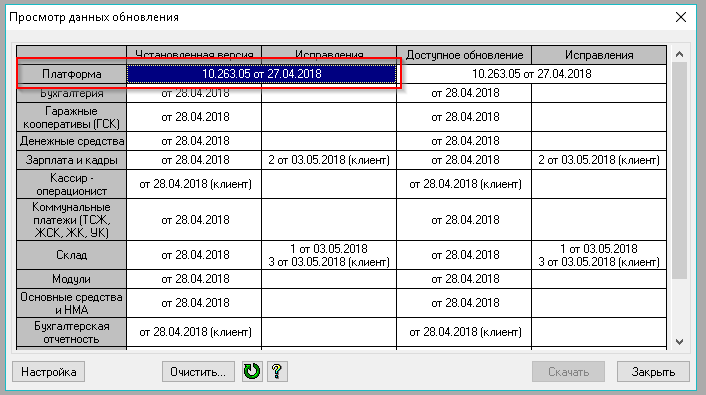
Task: Click the Доступное обновление column header
Action: 464,55
